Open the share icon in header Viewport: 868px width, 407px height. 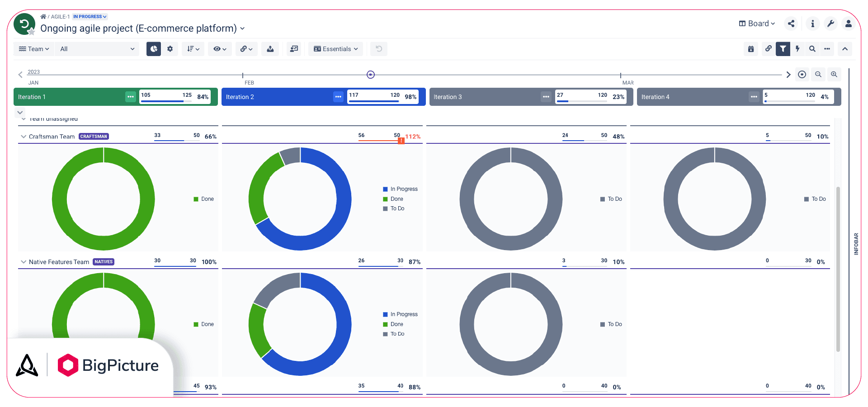click(x=791, y=24)
